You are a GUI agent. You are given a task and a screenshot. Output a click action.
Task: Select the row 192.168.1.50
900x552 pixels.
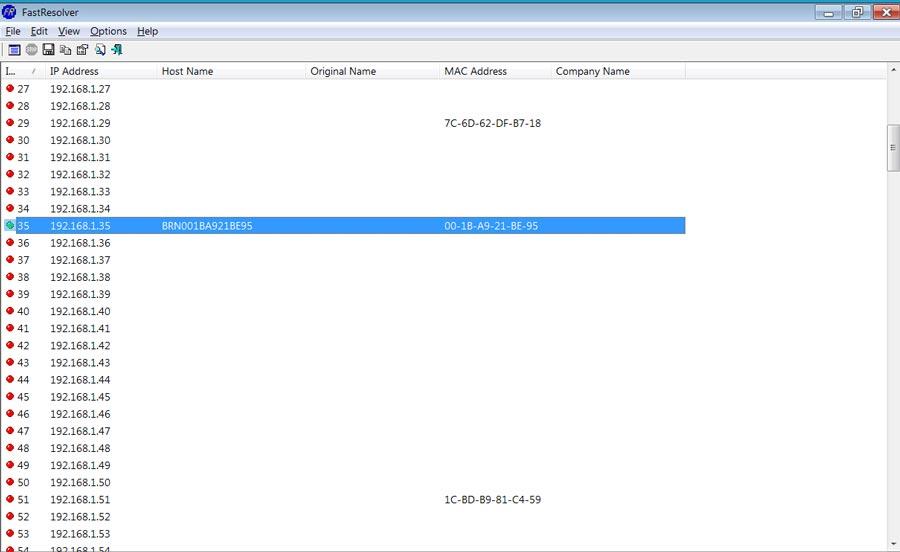click(x=343, y=482)
